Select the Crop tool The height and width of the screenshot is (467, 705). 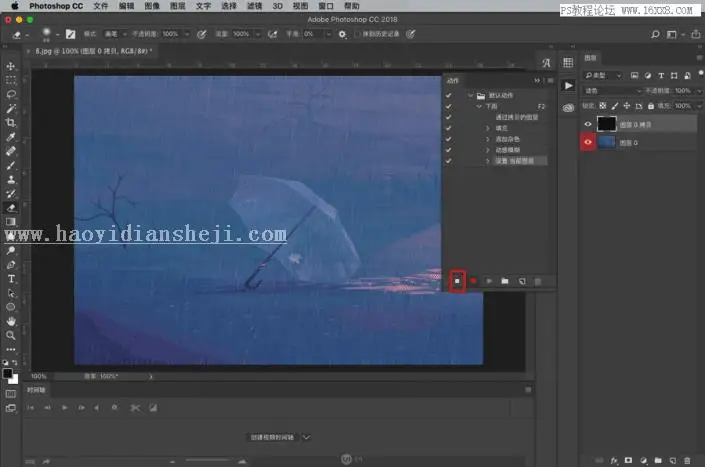[x=11, y=122]
